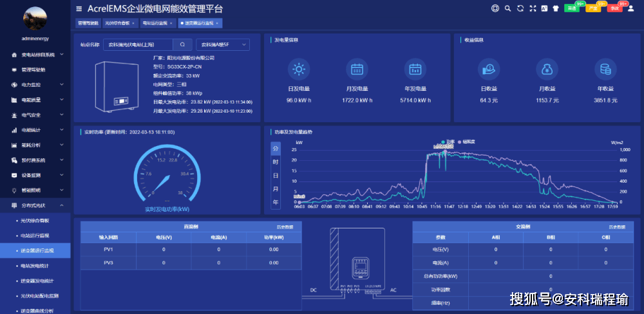Viewport: 644px width, 314px height.
Task: Open the yellow 严重 alarm badge
Action: click(593, 8)
